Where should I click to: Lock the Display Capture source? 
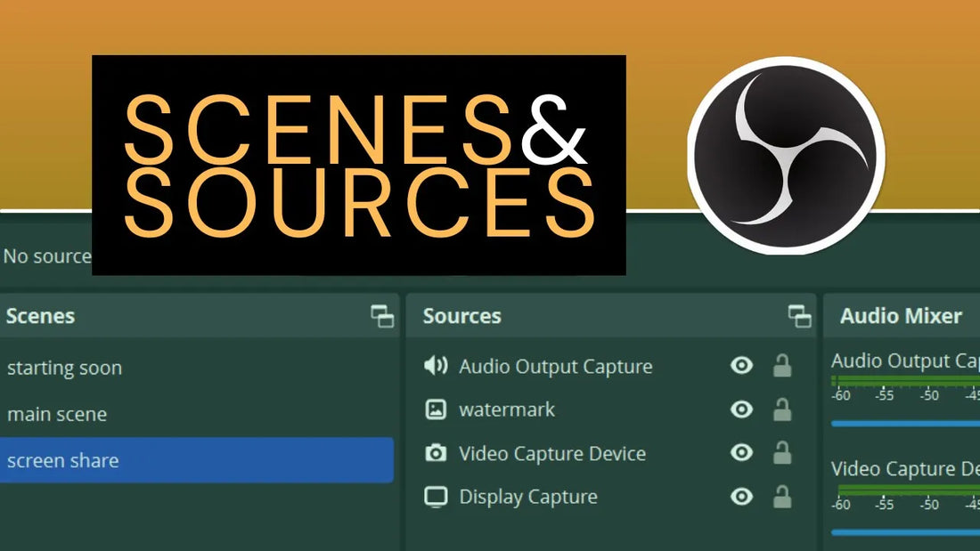click(783, 497)
